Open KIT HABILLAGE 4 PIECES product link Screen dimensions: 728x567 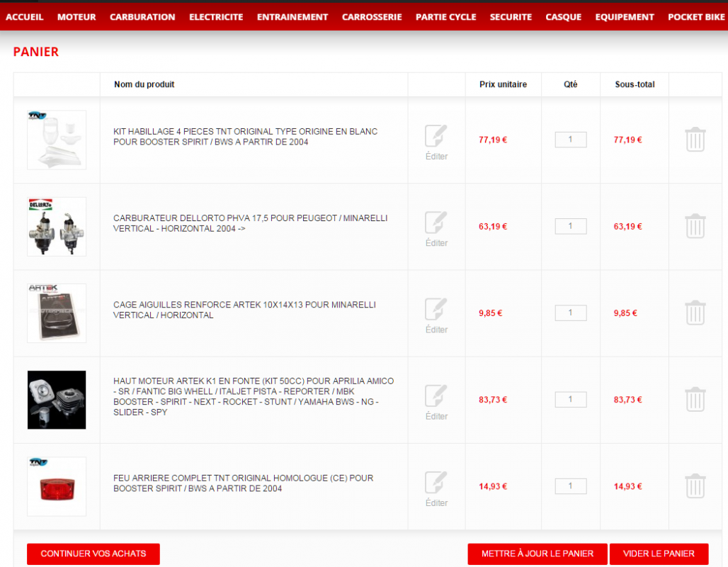(x=245, y=137)
